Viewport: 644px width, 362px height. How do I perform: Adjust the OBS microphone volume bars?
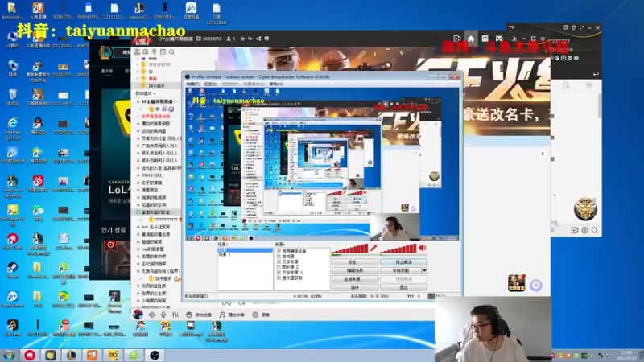350,249
